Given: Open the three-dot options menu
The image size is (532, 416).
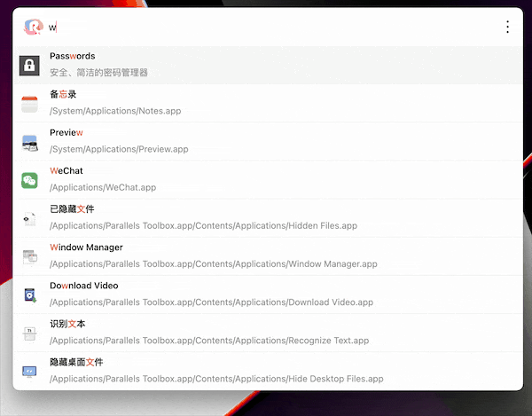Looking at the screenshot, I should 507,27.
